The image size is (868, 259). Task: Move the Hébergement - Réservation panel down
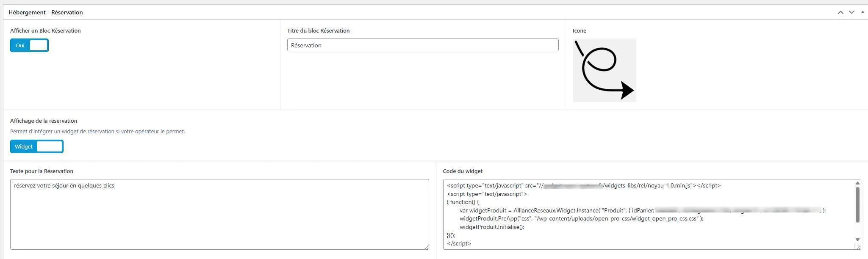[851, 12]
